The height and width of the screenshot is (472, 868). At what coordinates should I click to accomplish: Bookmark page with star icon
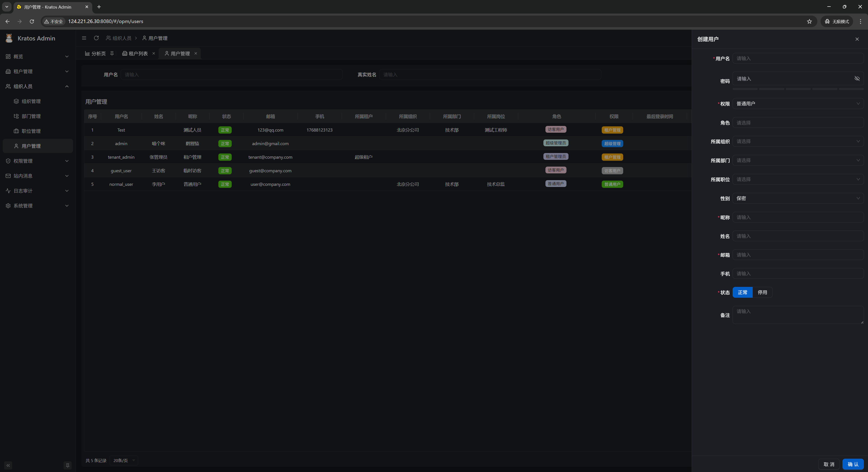pyautogui.click(x=809, y=21)
